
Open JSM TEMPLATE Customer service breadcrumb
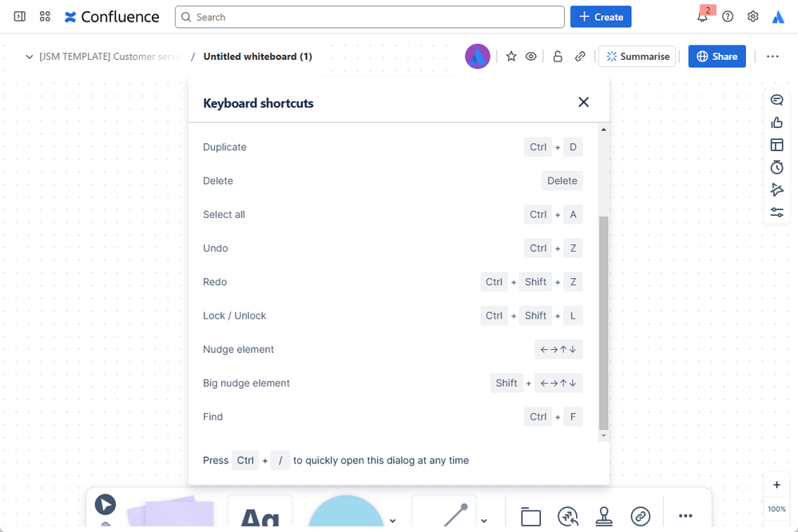pos(110,57)
